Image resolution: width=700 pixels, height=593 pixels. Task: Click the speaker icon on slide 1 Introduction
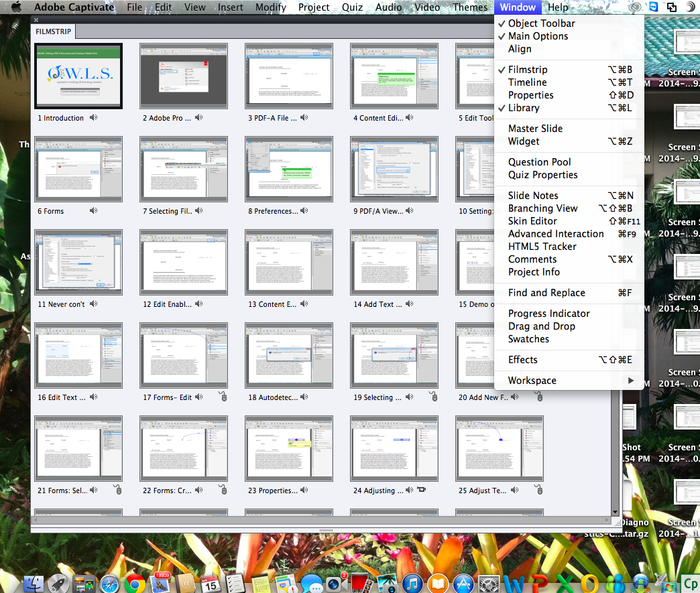(93, 117)
